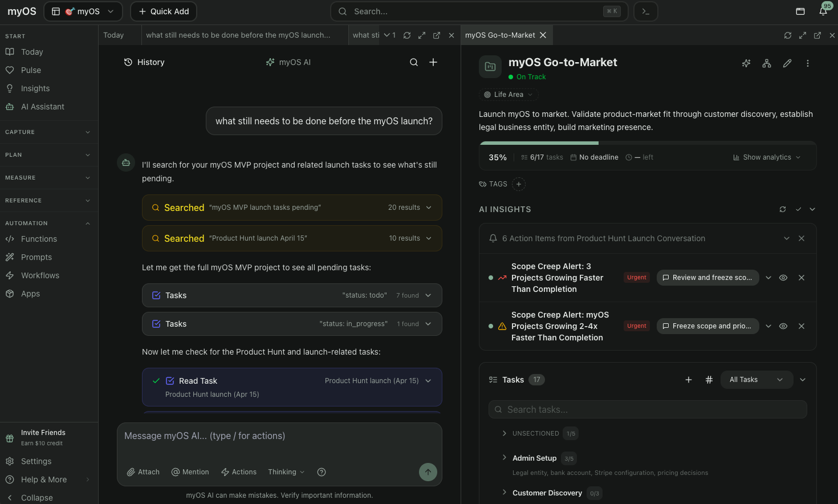The image size is (838, 504).
Task: Click the hash icon in the Tasks panel
Action: 709,379
